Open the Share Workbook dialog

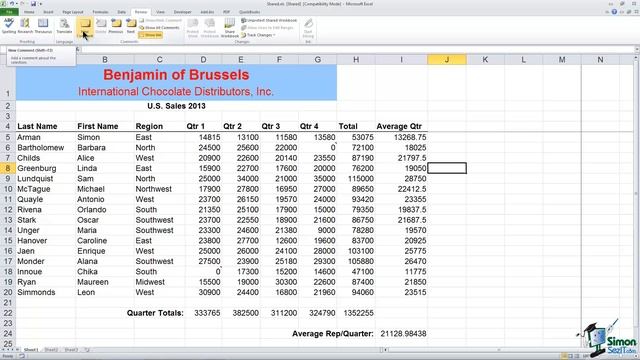[230, 27]
